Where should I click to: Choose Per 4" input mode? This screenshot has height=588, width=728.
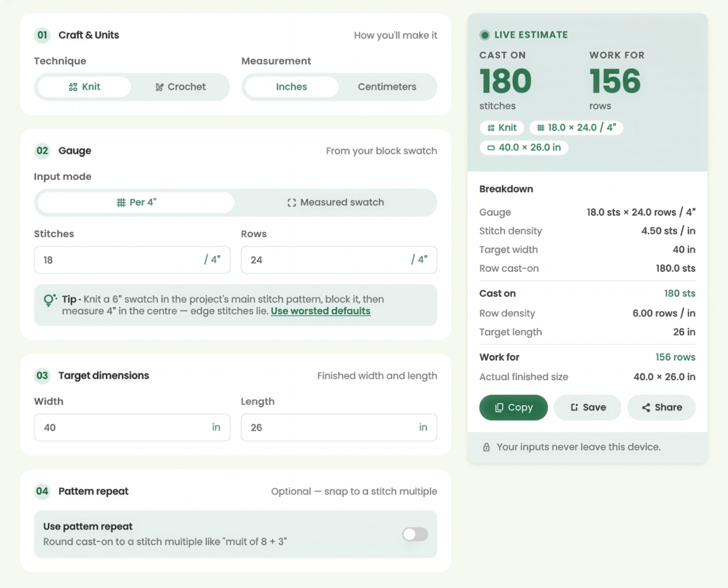(x=136, y=202)
